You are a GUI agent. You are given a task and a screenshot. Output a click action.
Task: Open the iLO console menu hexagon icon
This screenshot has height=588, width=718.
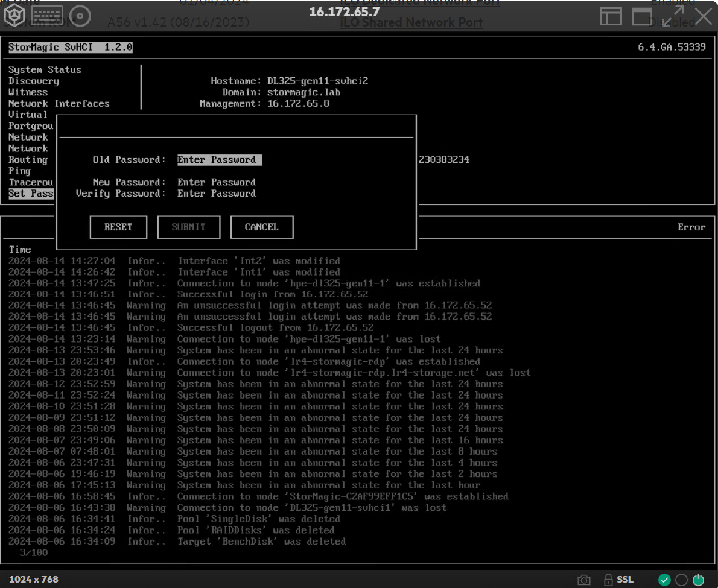(x=14, y=16)
